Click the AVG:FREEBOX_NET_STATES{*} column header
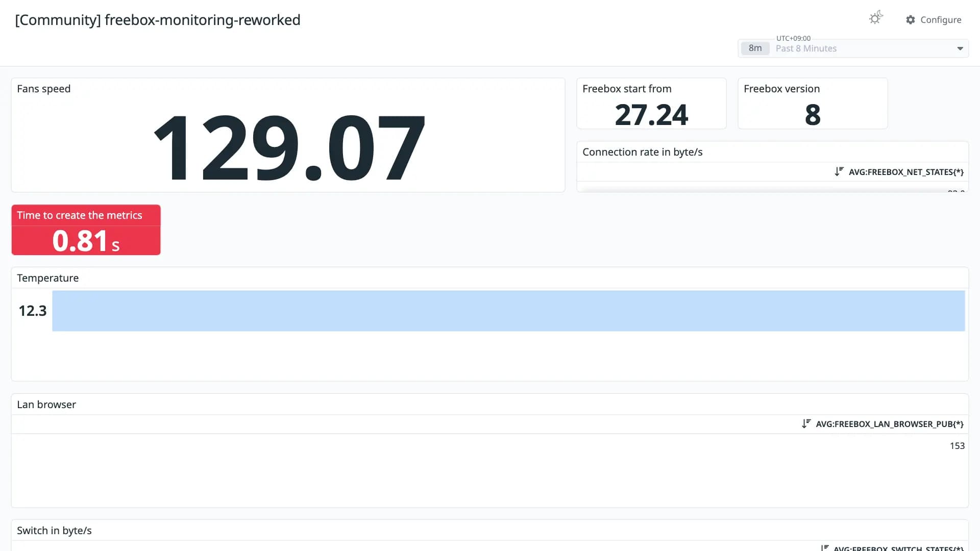 tap(906, 172)
